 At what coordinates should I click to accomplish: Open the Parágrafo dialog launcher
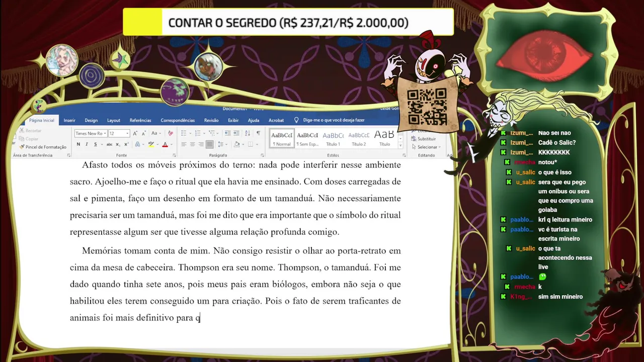pos(263,155)
